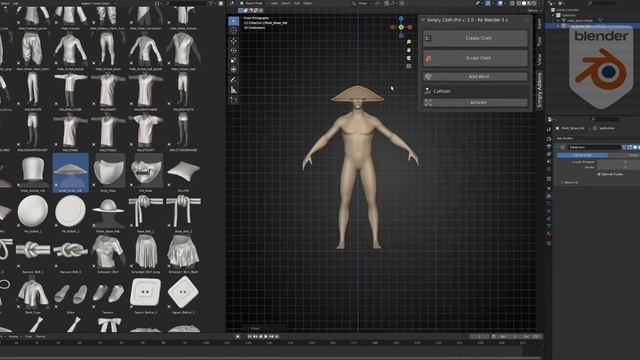Open the Item sidebar tab
This screenshot has width=640, height=360.
[x=539, y=24]
